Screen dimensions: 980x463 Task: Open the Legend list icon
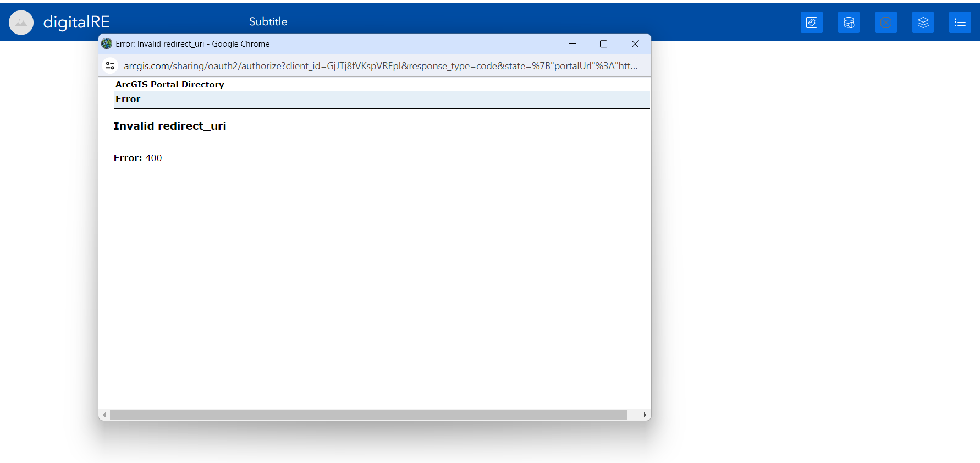(960, 23)
